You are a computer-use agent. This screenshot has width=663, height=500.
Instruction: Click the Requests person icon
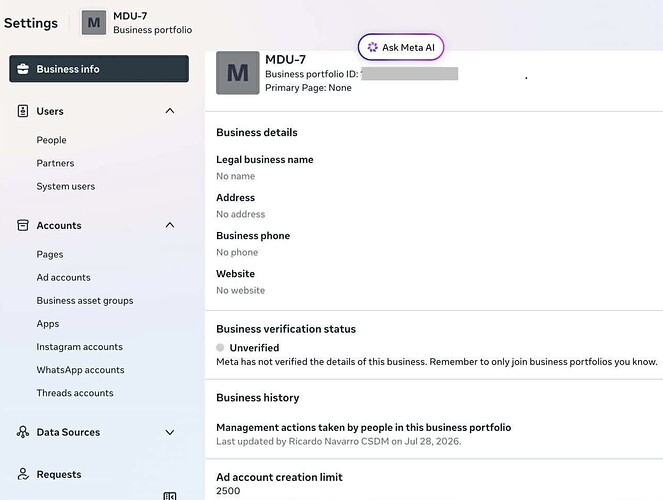point(23,474)
